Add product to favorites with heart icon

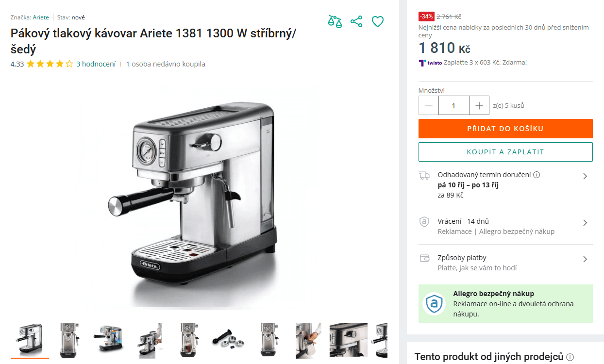378,21
